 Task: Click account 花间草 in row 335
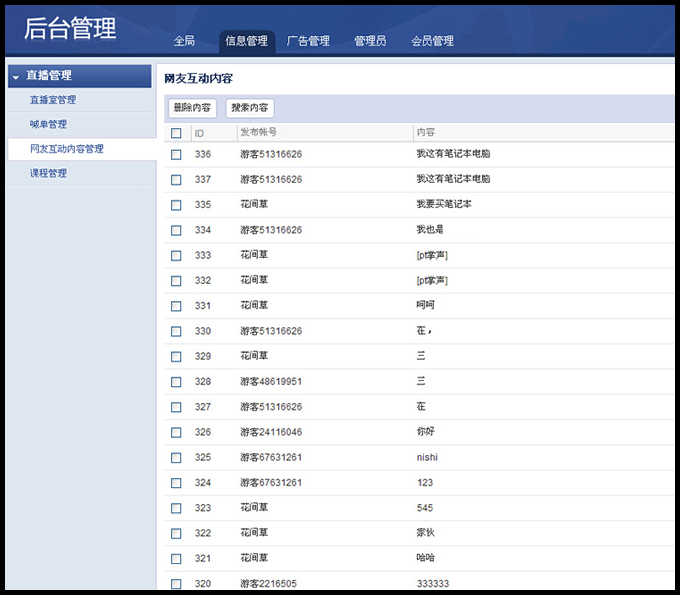point(254,204)
